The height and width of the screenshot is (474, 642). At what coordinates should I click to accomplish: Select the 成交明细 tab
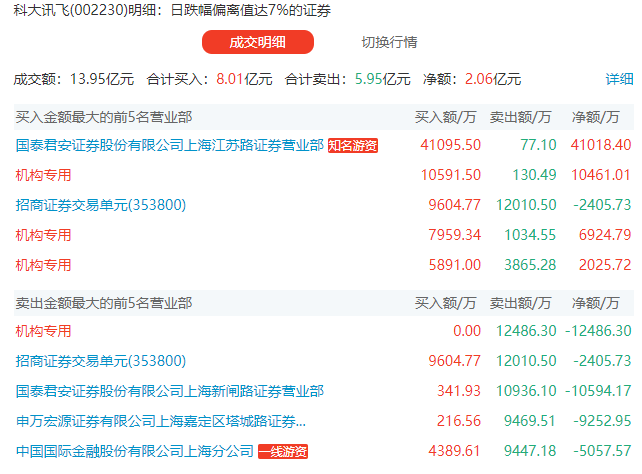point(258,42)
